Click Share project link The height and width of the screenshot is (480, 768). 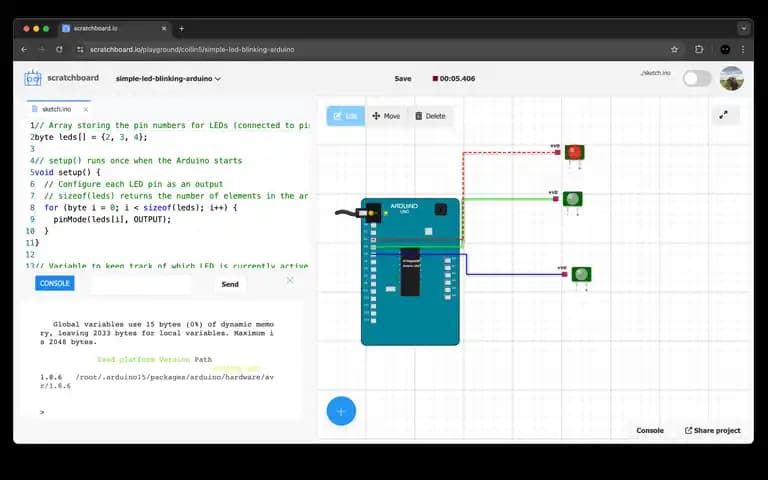tap(713, 430)
